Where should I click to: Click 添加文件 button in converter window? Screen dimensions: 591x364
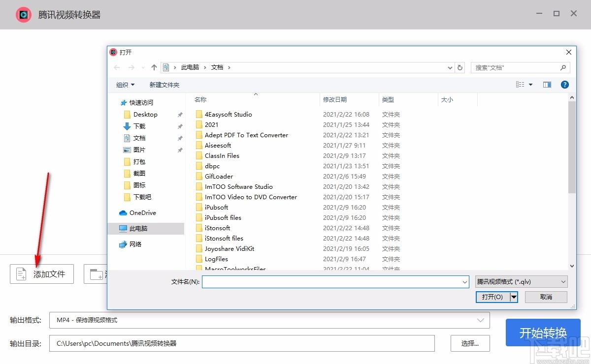(x=42, y=274)
